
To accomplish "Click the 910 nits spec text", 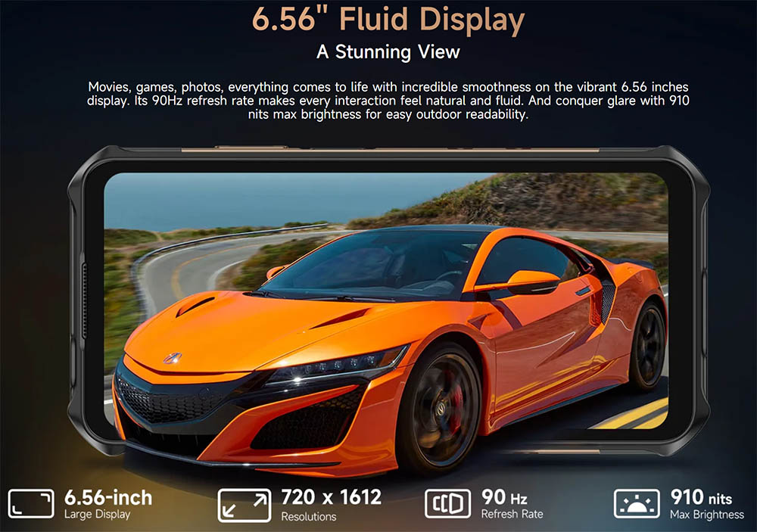I will pos(701,497).
